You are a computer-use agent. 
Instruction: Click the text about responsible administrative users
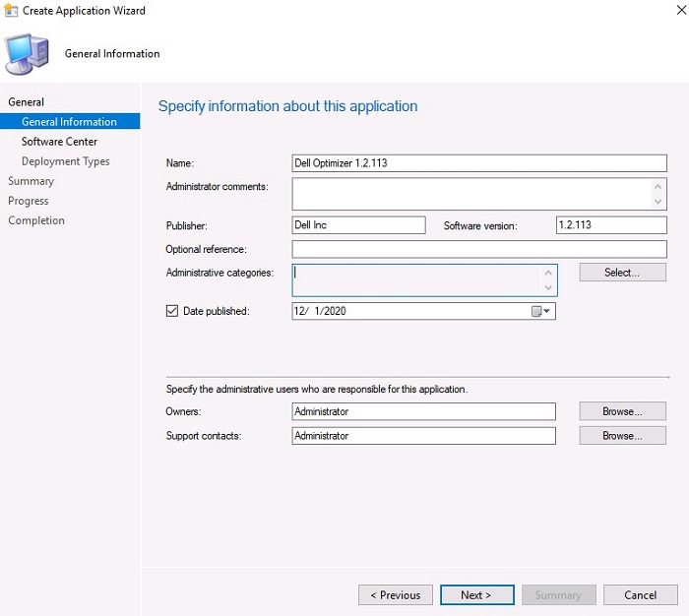point(317,390)
